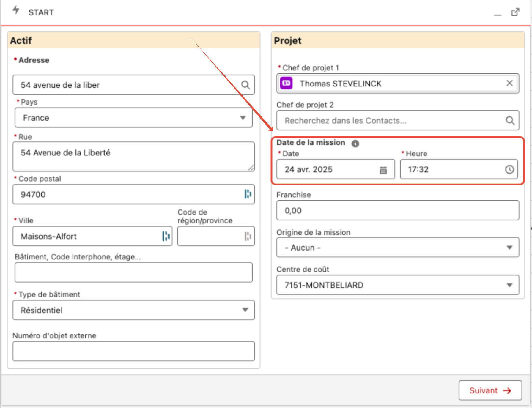Image resolution: width=532 pixels, height=408 pixels.
Task: Click the Ville input Maisons-Alfort
Action: pyautogui.click(x=92, y=236)
